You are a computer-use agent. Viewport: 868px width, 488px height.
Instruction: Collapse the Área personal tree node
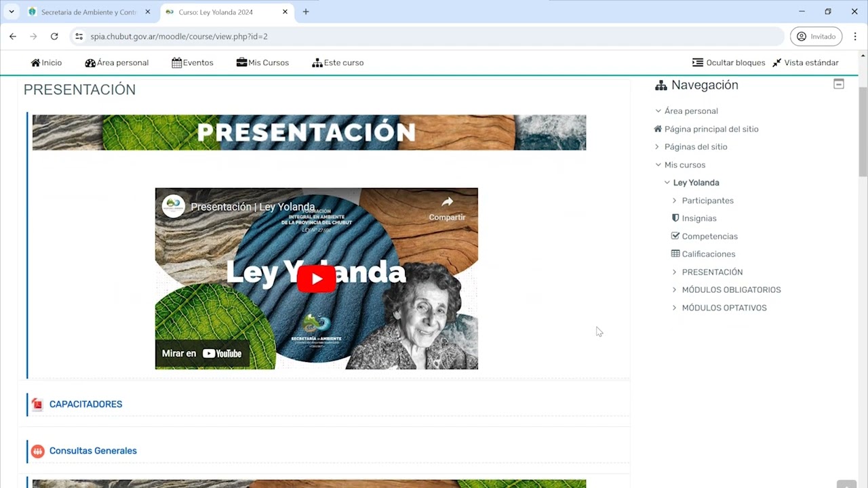pos(658,111)
